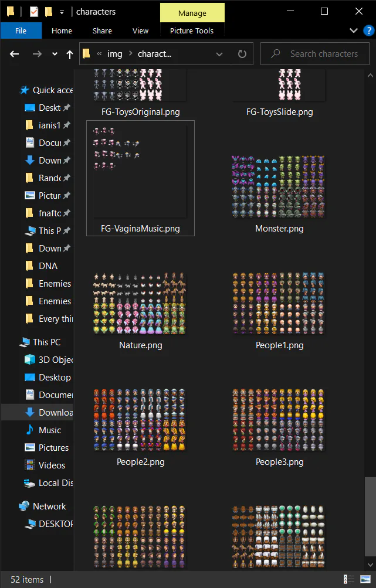Switch to Details view layout
This screenshot has height=588, width=376.
349,579
